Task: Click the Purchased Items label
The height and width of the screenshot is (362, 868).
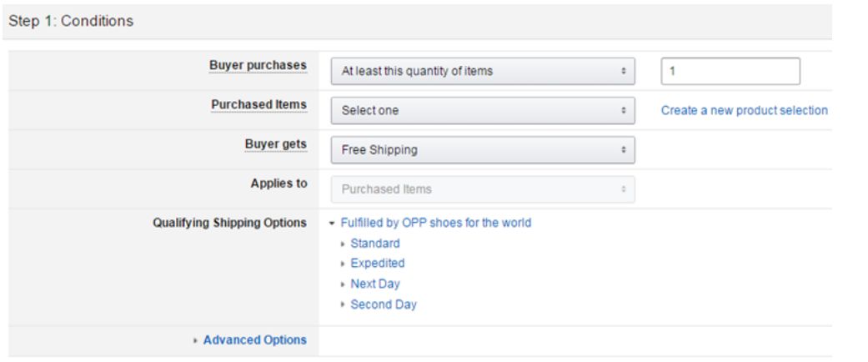Action: pos(258,104)
